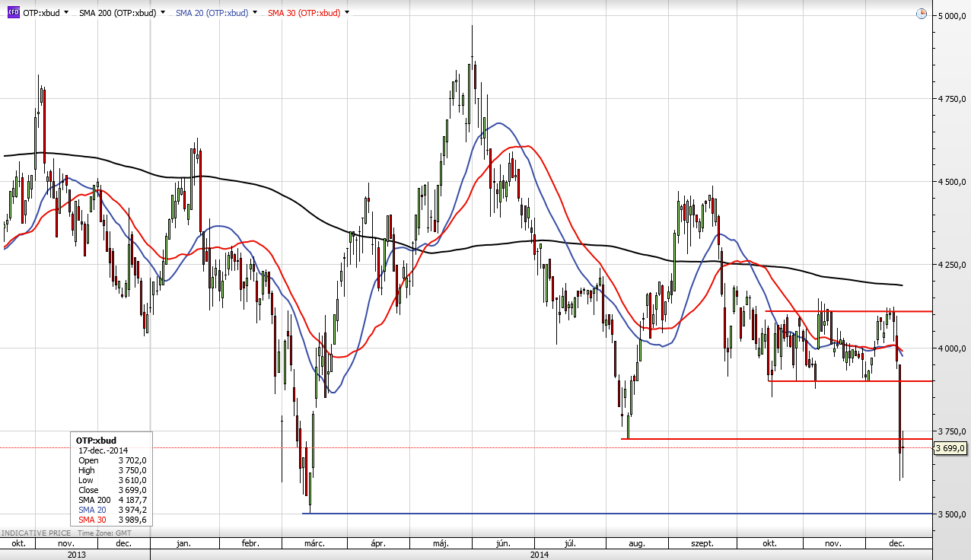Screen dimensions: 971x560
Task: Click the máj. month label on time axis
Action: (441, 544)
